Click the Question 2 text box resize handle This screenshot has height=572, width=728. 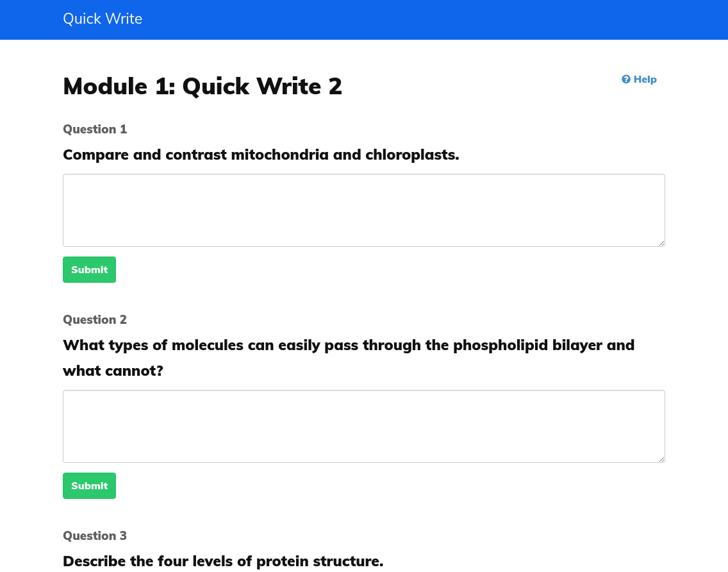(x=661, y=458)
